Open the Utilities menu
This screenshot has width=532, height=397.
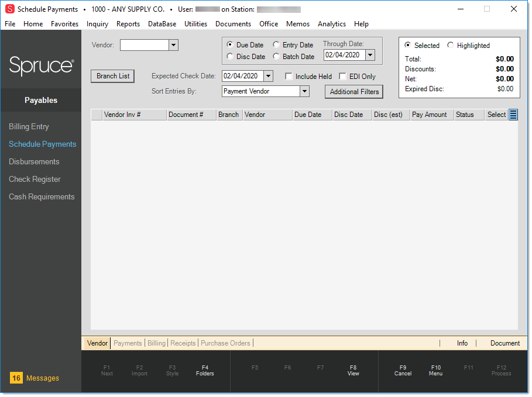(197, 24)
